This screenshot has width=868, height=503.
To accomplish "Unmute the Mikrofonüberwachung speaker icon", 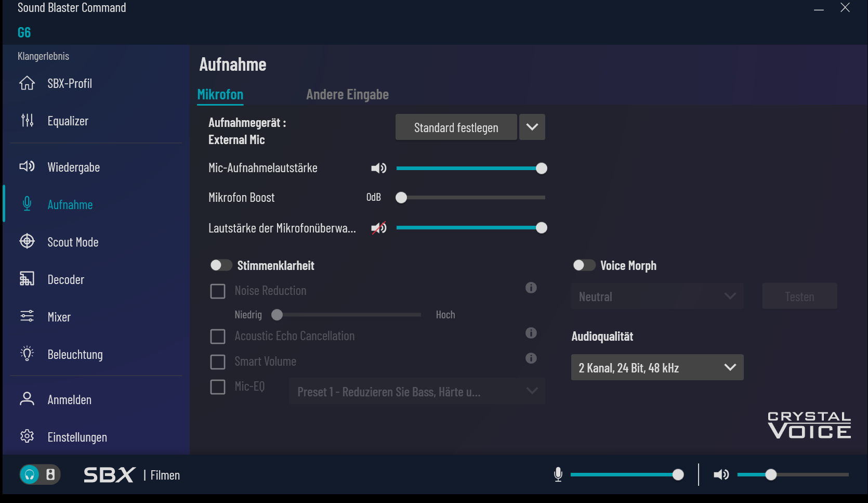I will tap(379, 228).
